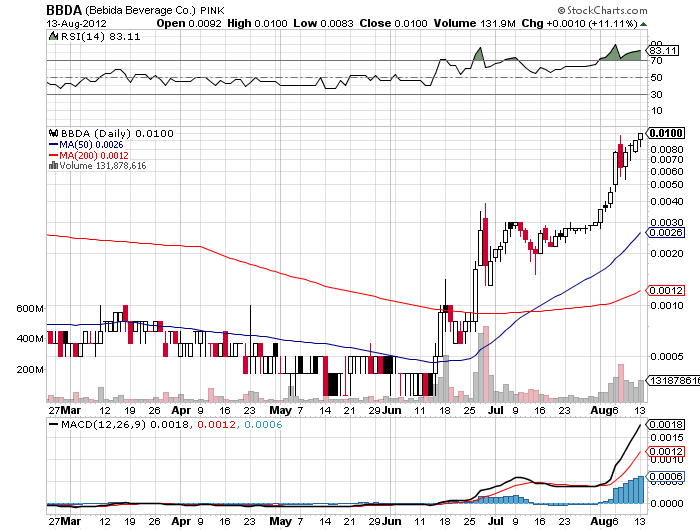Image resolution: width=700 pixels, height=530 pixels.
Task: Click the candlestick legend icon beside BBDA (Daily)
Action: (x=54, y=133)
